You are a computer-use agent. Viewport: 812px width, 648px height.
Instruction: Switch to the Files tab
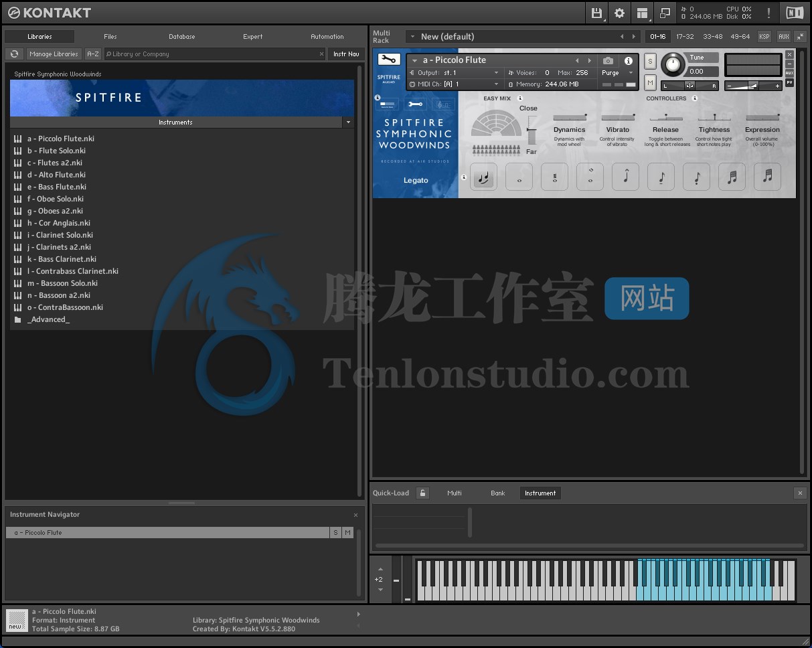pyautogui.click(x=110, y=37)
